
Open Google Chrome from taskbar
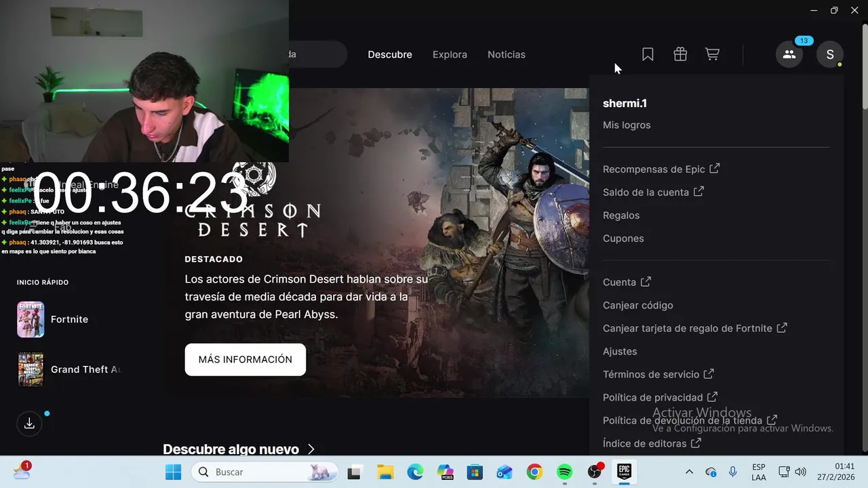534,472
